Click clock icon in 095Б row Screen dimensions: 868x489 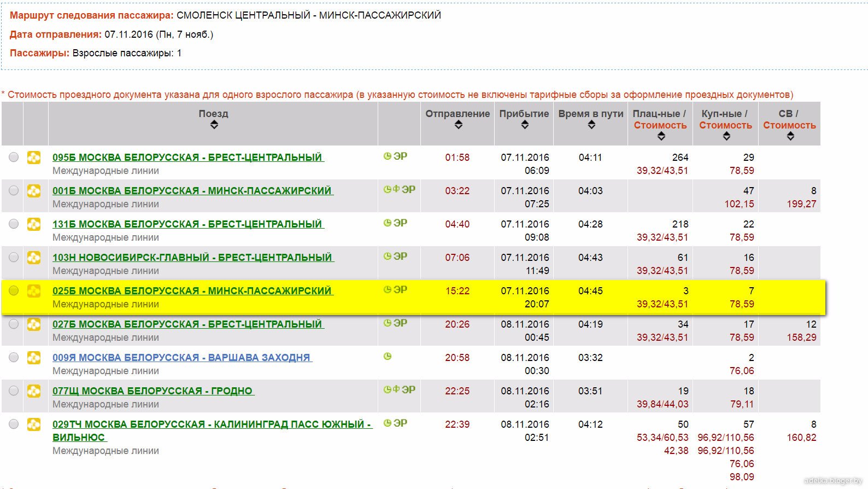tap(388, 156)
